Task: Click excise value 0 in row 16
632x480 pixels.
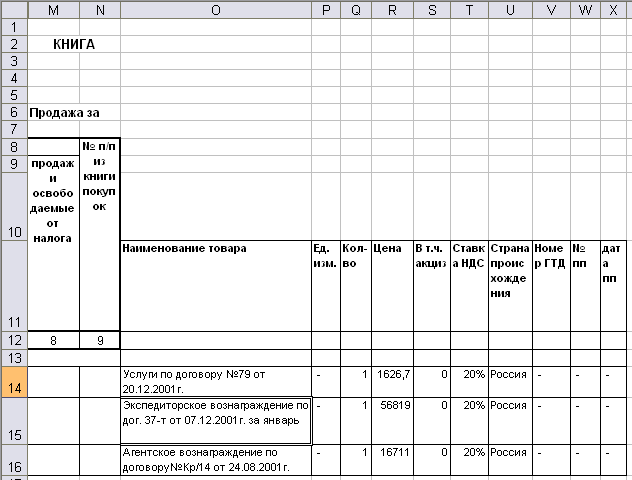Action: (x=432, y=460)
